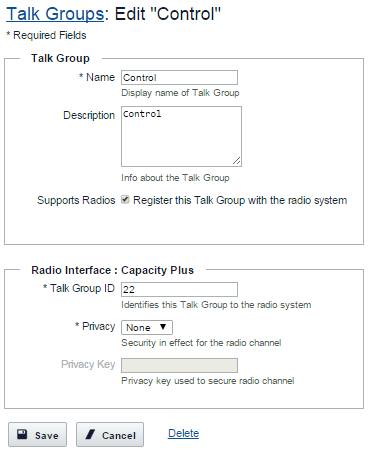Click the Privacy dropdown arrow
This screenshot has width=369, height=455.
click(x=163, y=327)
